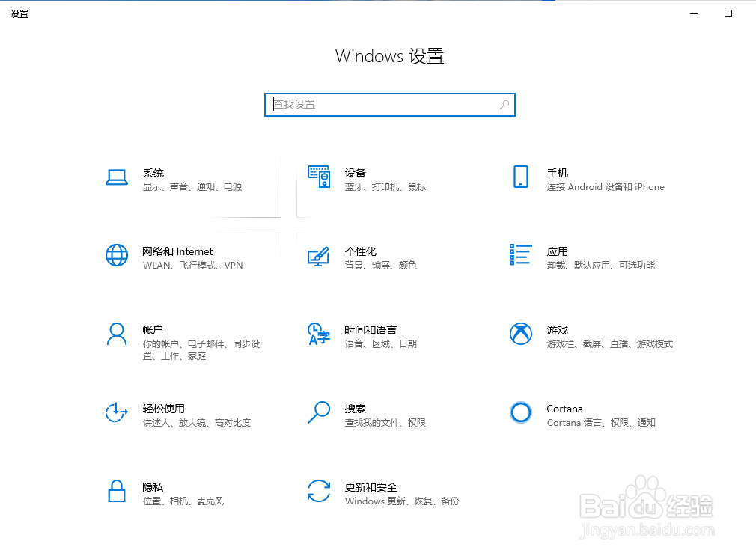The width and height of the screenshot is (756, 556).
Task: Open the 应用 settings title
Action: (x=558, y=251)
